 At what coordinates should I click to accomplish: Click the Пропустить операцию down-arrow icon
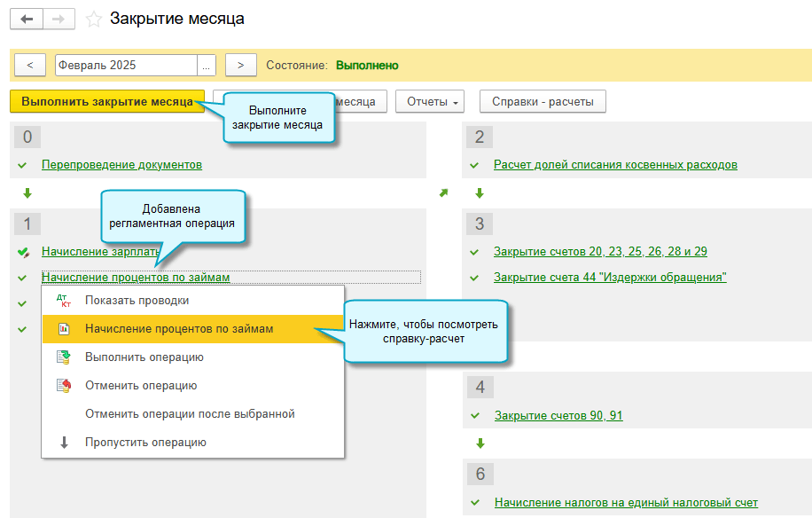click(63, 443)
